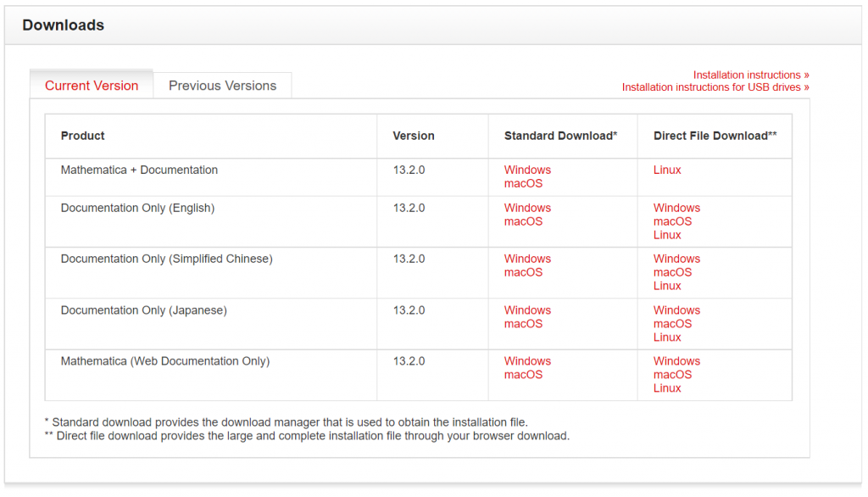The image size is (868, 497).
Task: Get Simplified Chinese documentation direct macOS download
Action: 673,272
